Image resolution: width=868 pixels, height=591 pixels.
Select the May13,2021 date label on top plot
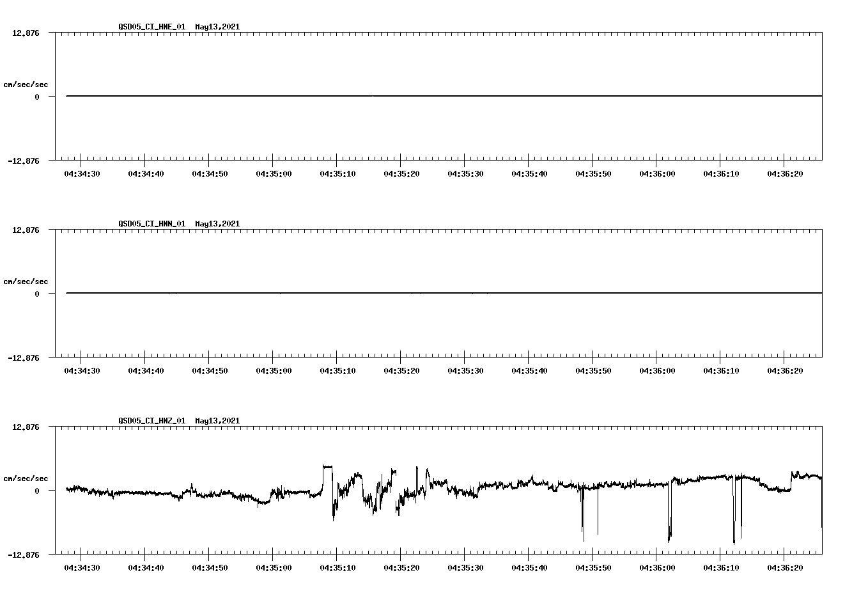pyautogui.click(x=217, y=28)
